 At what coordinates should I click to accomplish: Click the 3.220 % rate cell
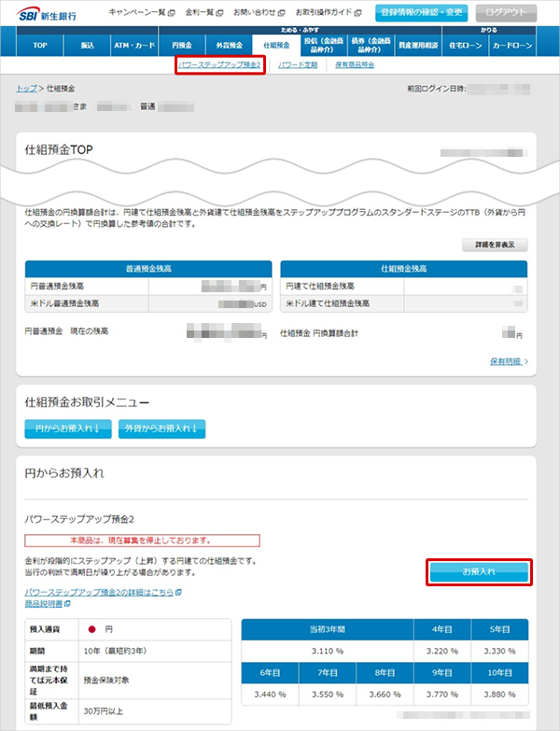(x=442, y=652)
